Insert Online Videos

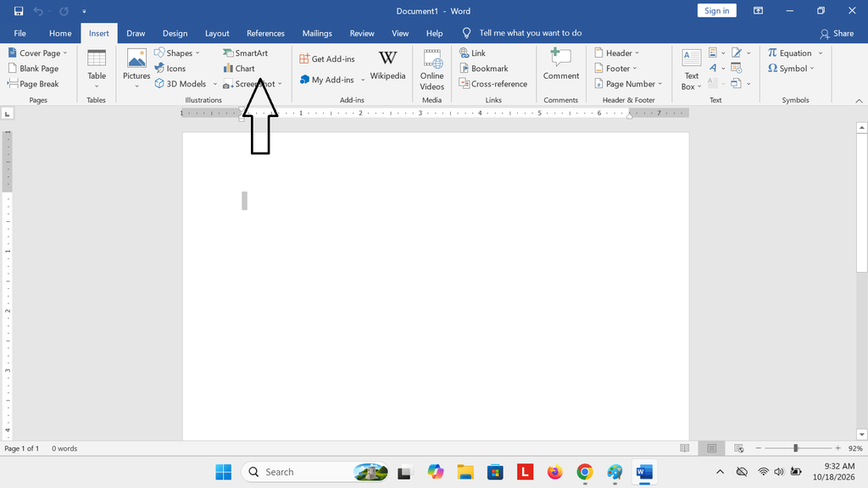click(x=431, y=69)
